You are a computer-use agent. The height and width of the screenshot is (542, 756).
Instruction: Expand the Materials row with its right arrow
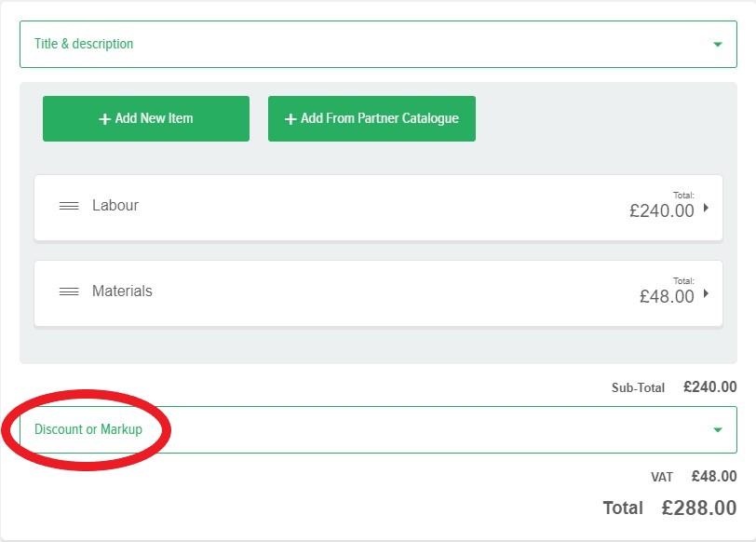706,293
